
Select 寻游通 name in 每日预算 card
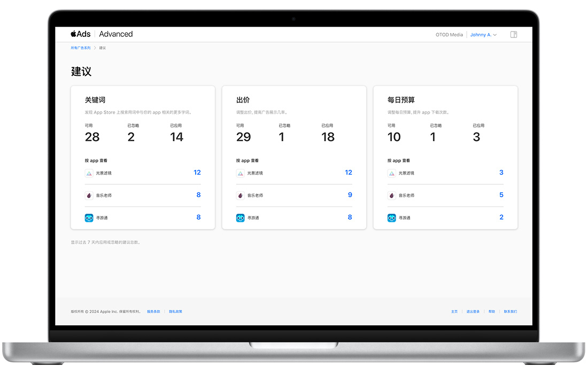(404, 218)
